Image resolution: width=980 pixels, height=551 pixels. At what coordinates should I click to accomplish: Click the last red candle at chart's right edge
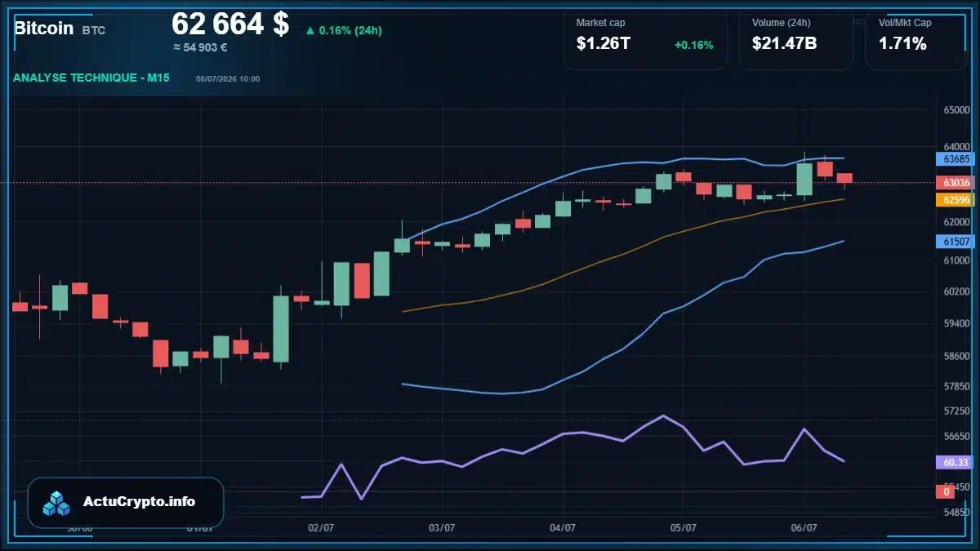(844, 178)
